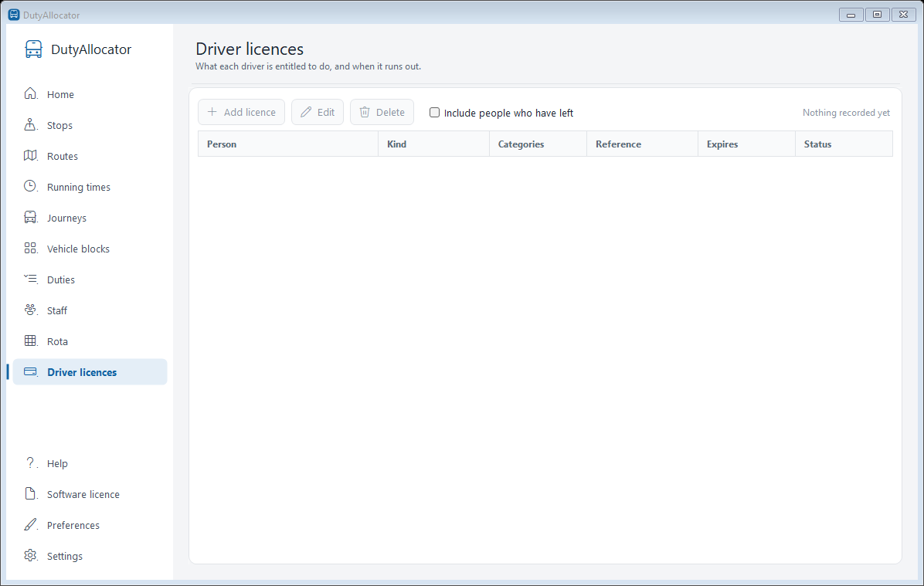This screenshot has width=924, height=586.
Task: Click the Help question mark icon
Action: point(31,463)
